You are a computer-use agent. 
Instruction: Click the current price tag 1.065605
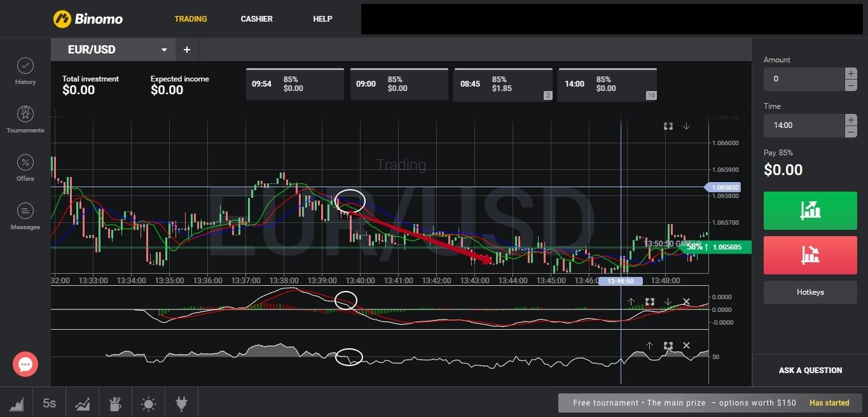click(x=715, y=247)
